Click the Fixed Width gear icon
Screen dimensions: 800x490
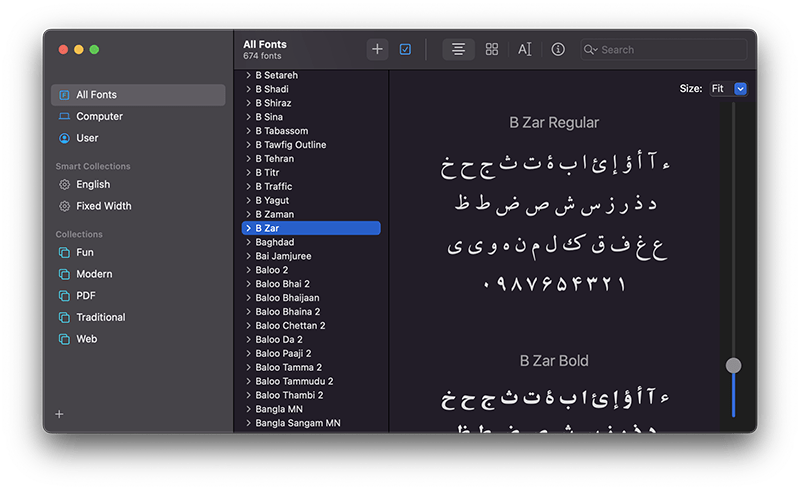pos(64,206)
